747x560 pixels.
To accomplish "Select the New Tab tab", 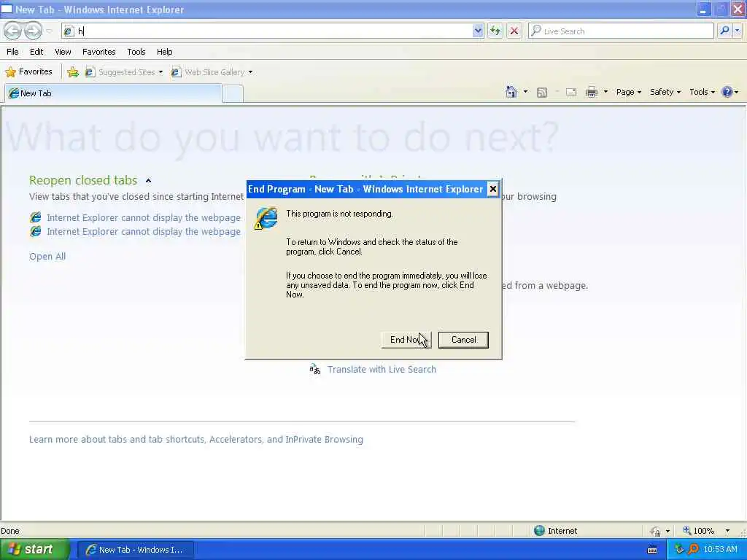I will pyautogui.click(x=113, y=93).
